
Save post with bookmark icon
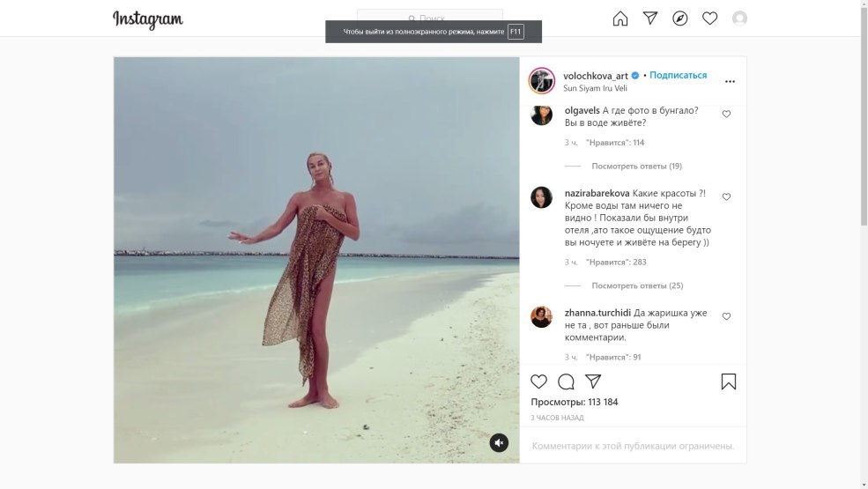[x=729, y=382]
